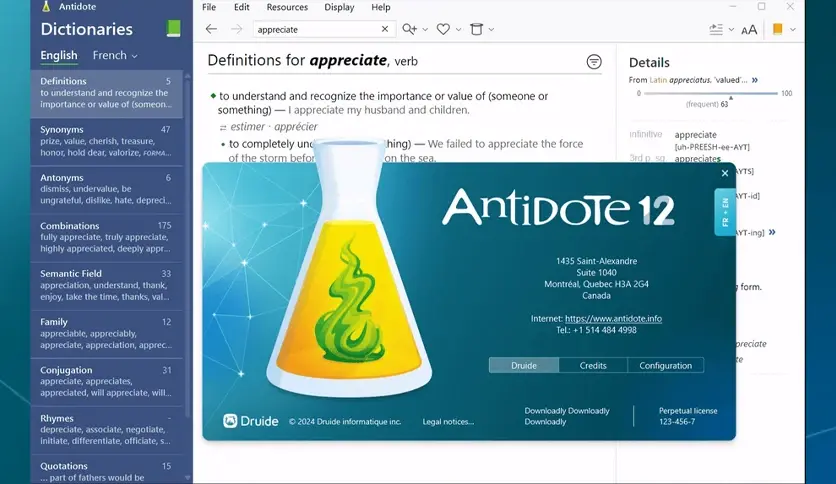Open the Help menu
836x484 pixels.
(x=381, y=7)
